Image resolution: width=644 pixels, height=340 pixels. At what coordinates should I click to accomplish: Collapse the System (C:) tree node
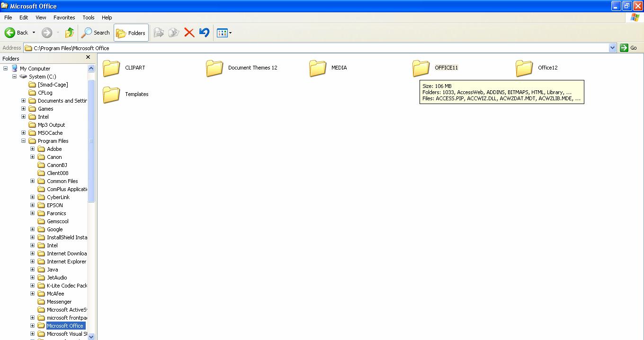14,76
